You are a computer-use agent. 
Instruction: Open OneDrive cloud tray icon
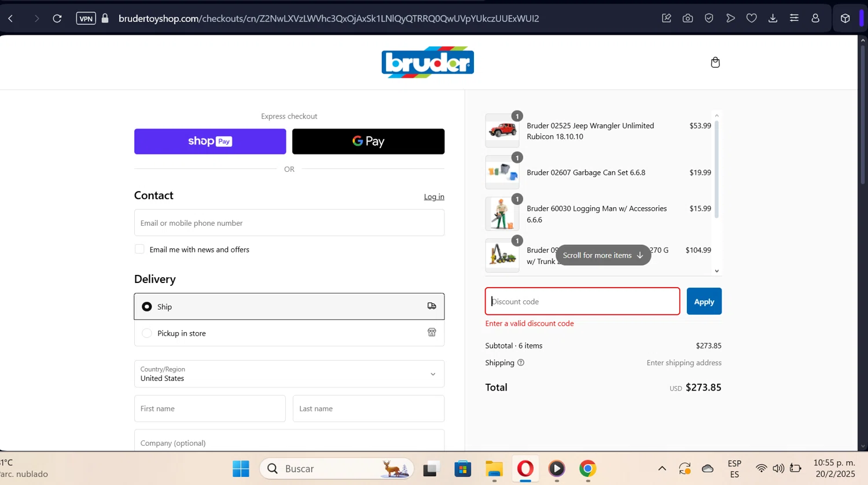[708, 468]
